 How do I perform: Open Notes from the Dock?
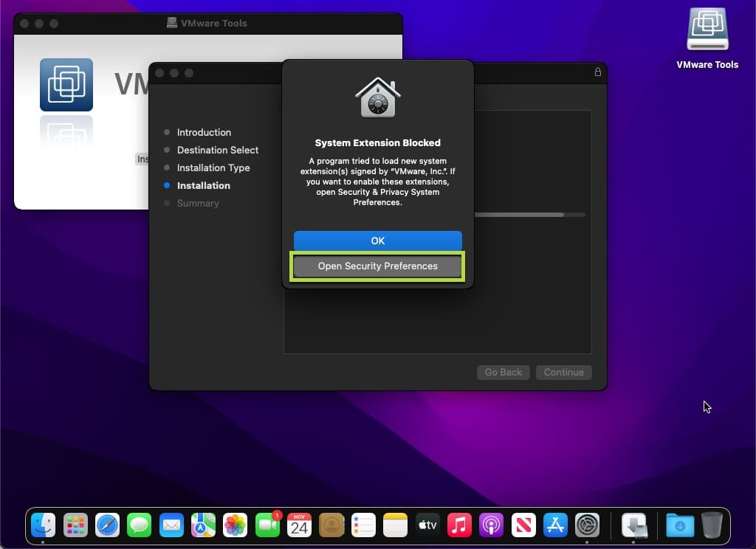[396, 525]
